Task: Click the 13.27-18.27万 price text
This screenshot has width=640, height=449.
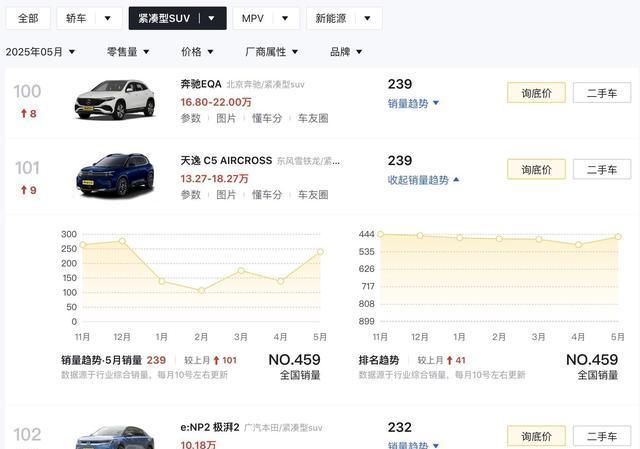Action: [x=214, y=178]
